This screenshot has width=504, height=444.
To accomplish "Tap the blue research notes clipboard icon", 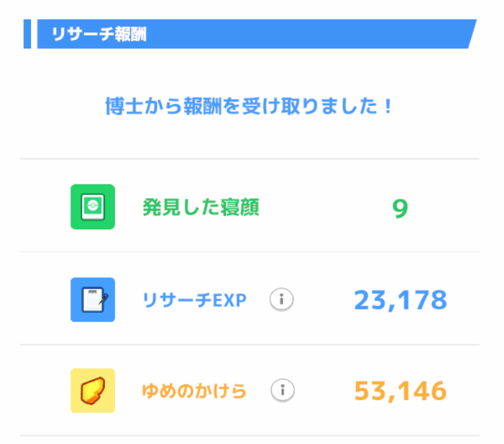I will point(93,299).
